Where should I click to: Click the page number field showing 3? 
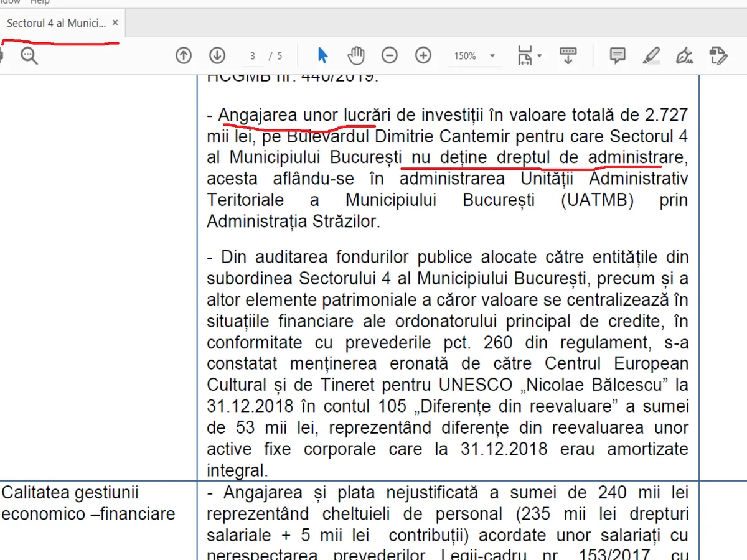click(253, 56)
